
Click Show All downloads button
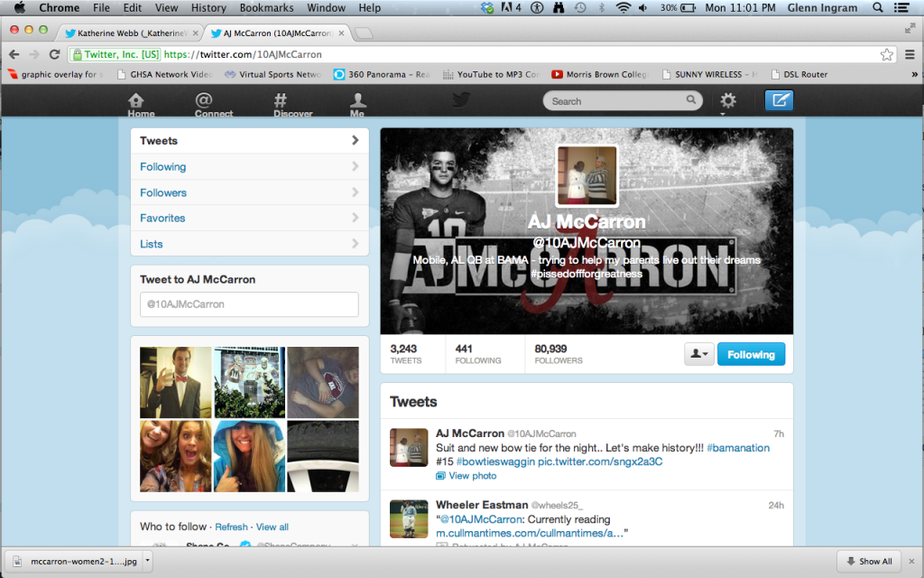(x=868, y=561)
